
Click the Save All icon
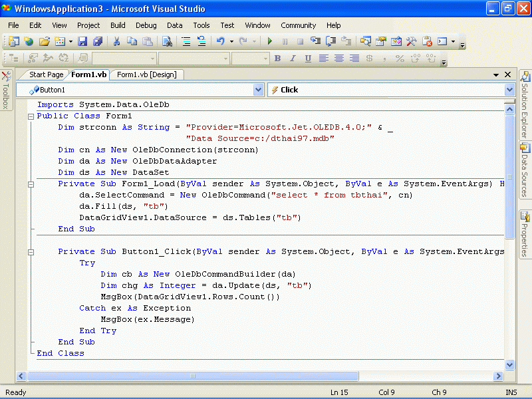coord(98,41)
